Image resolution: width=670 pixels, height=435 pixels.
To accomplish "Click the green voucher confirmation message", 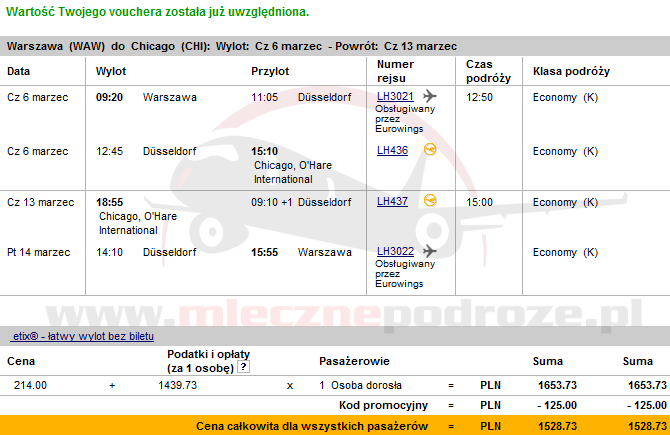I will (x=158, y=12).
